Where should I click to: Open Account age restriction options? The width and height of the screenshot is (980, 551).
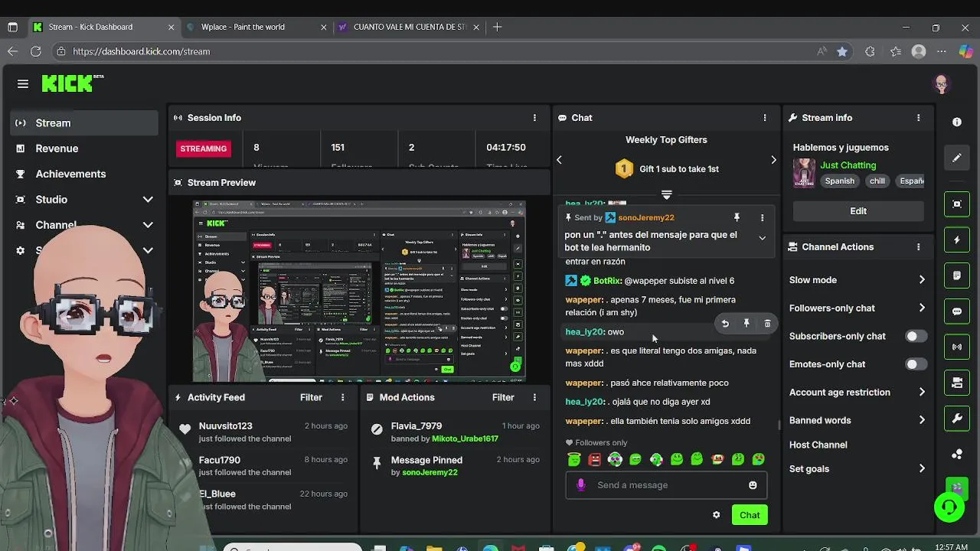857,393
